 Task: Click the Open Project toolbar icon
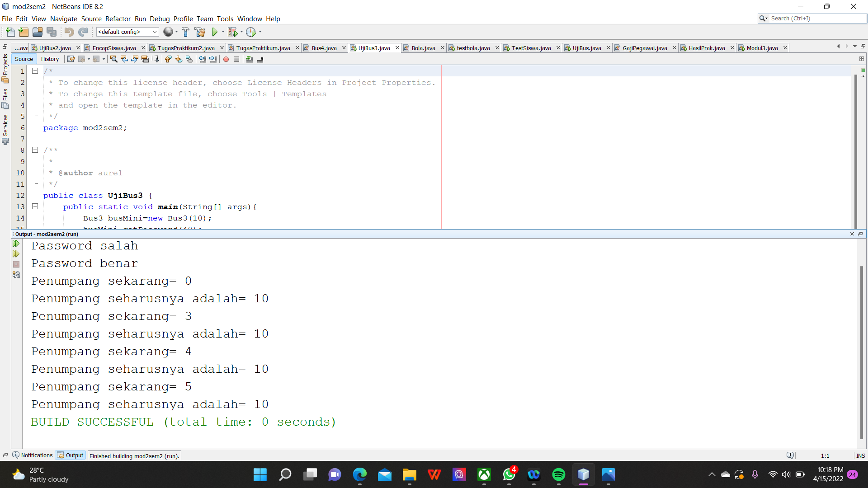38,32
